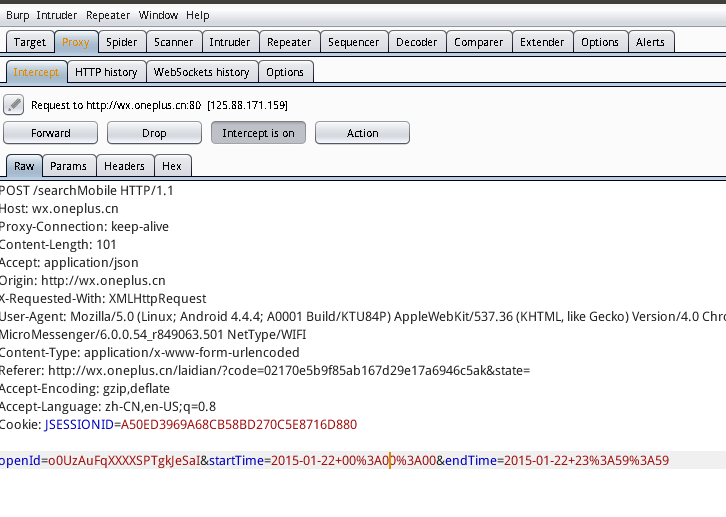Go to the main Options tab
726x517 pixels.
600,42
